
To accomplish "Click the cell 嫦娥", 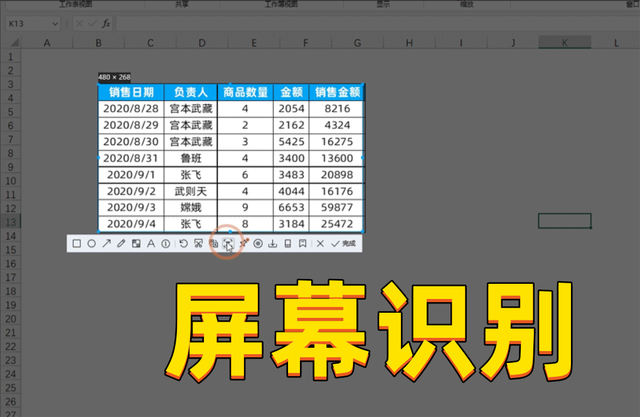I will (191, 207).
